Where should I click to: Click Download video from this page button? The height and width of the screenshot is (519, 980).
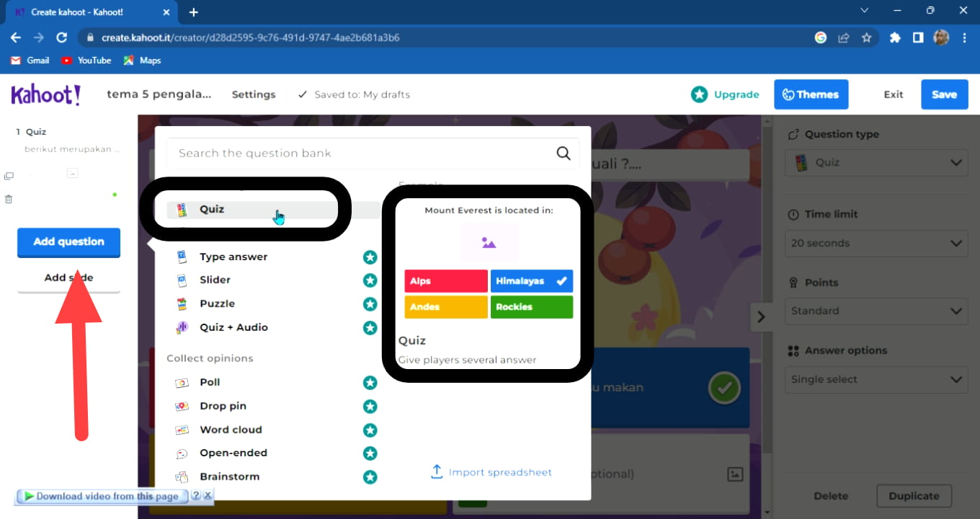(x=102, y=496)
